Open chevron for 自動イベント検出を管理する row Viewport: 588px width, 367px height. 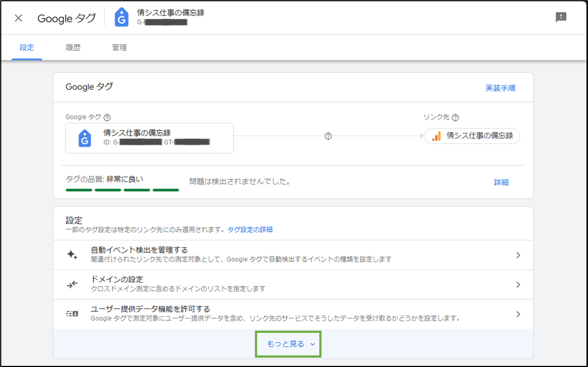point(518,255)
